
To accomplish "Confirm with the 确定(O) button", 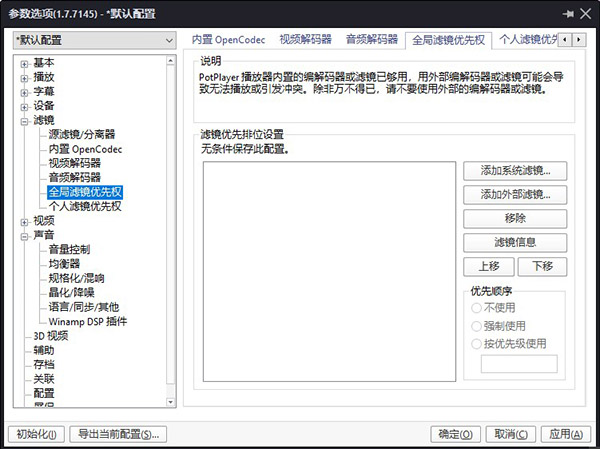I will (x=456, y=434).
